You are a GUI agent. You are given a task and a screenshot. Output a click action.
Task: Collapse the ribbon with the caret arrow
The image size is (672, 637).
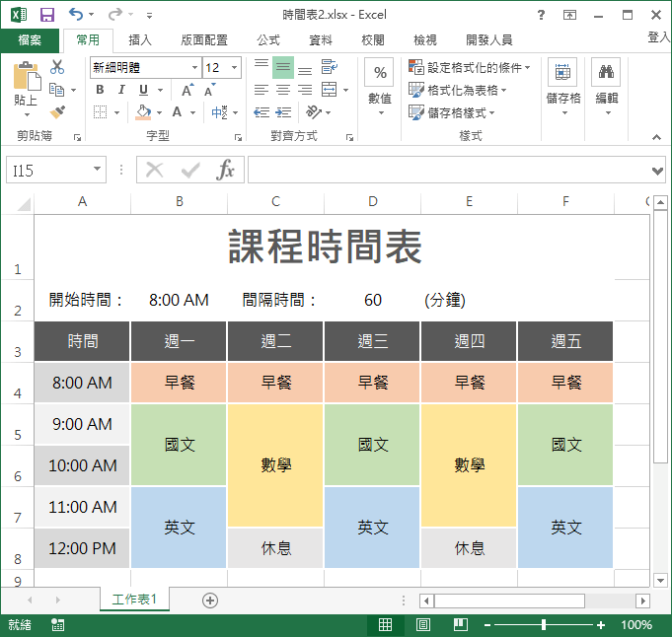pos(656,137)
